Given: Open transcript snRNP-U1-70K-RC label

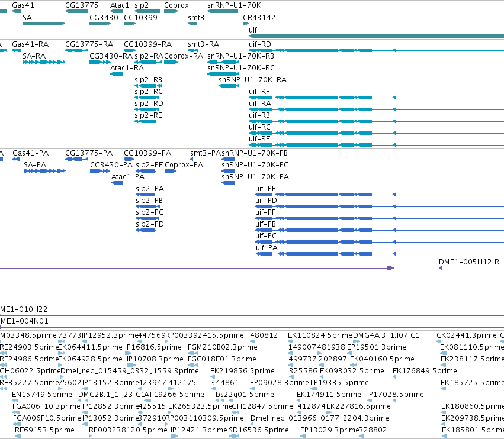Looking at the screenshot, I should click(x=241, y=68).
